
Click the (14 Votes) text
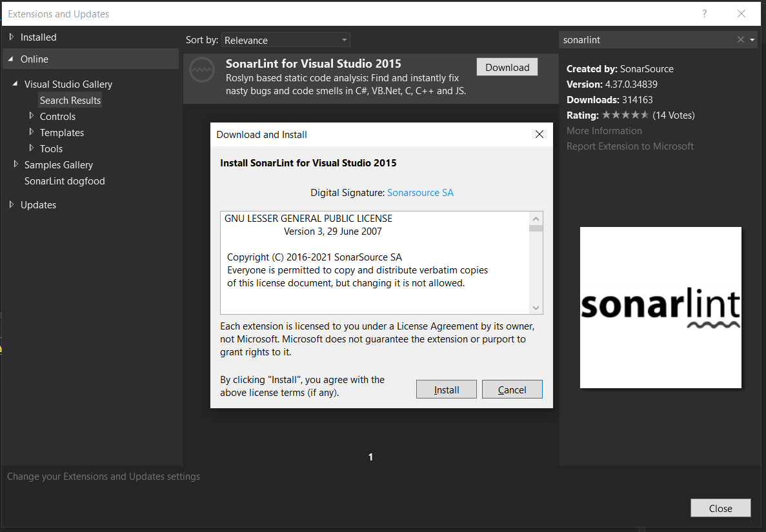click(674, 115)
